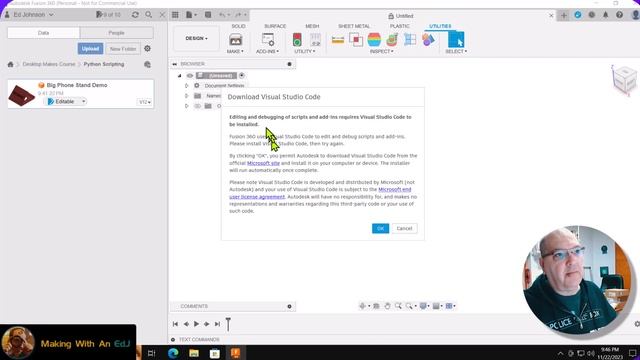
Task: Click OK in Download Visual Studio Code dialog
Action: click(x=380, y=228)
